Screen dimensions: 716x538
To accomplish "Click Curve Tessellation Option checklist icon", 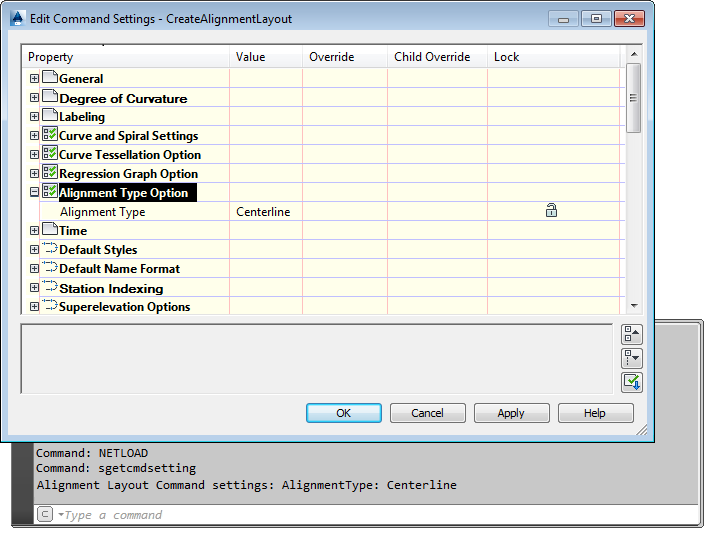I will 50,153.
